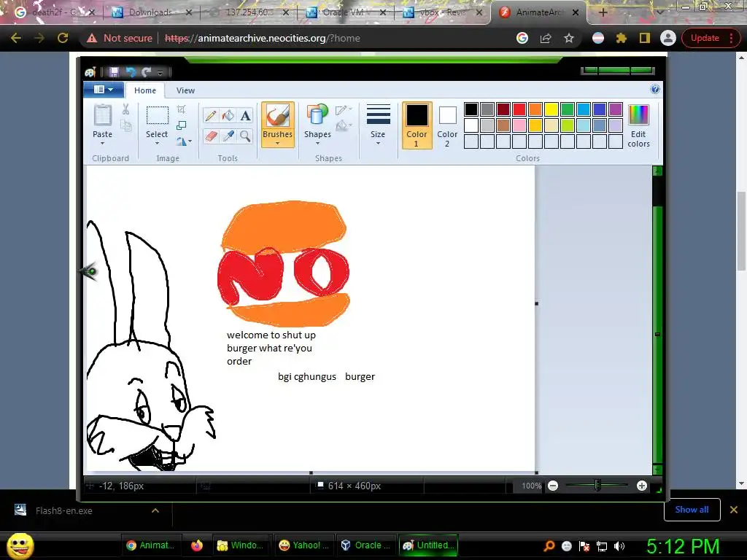Click the Redo arrow in quick access toolbar
The height and width of the screenshot is (560, 747).
146,72
